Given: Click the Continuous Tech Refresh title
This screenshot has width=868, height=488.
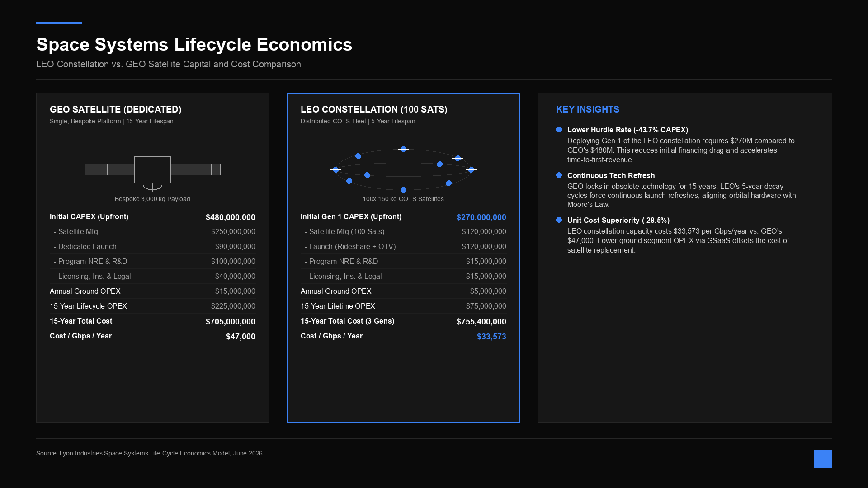Looking at the screenshot, I should (611, 175).
